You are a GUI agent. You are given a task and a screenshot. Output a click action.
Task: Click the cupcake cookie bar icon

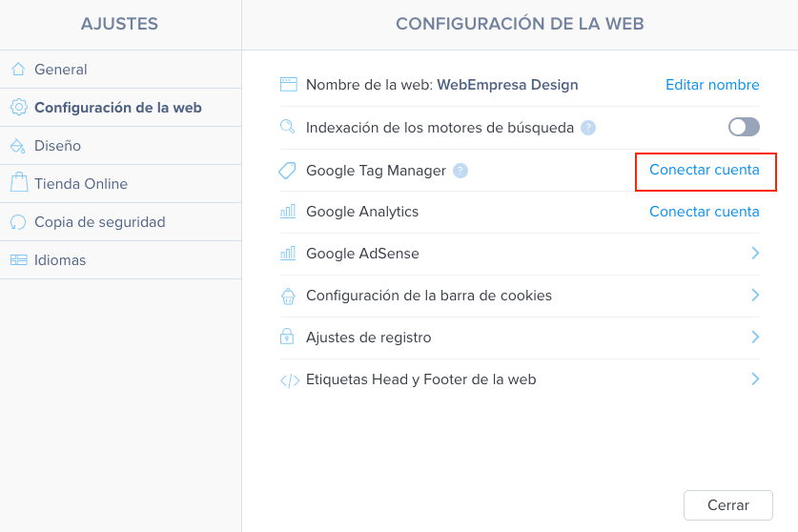coord(288,296)
